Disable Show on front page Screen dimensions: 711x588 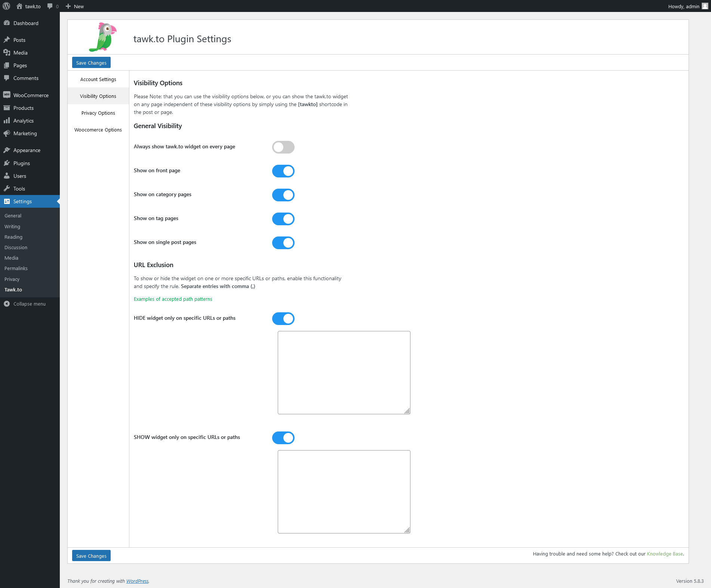[x=283, y=171]
